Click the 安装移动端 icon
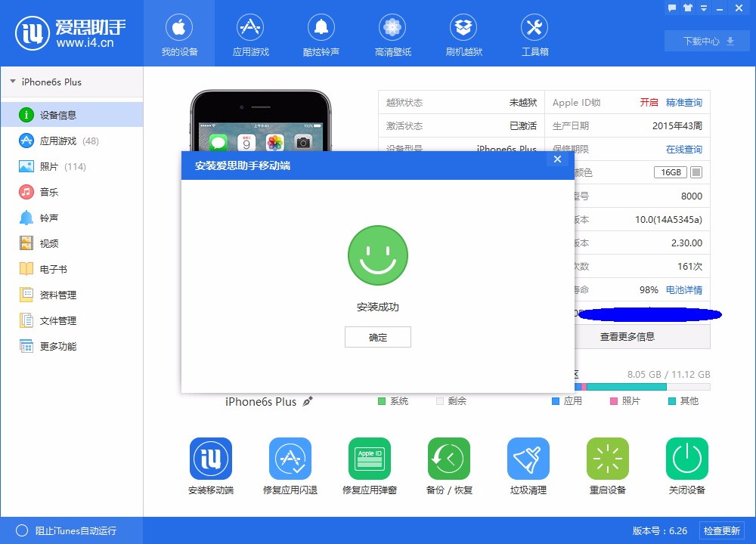Screen dimensions: 756x544 click(x=211, y=458)
